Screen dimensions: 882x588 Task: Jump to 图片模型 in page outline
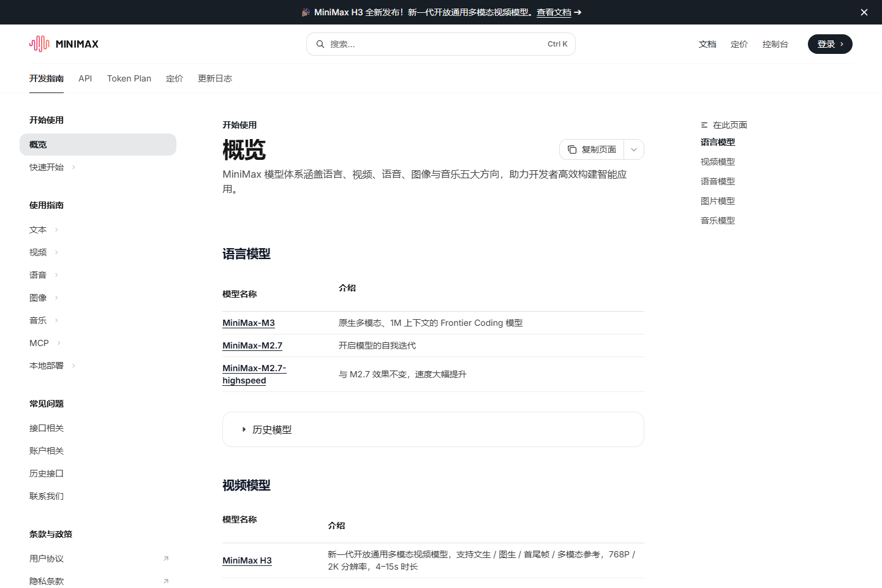coord(718,201)
